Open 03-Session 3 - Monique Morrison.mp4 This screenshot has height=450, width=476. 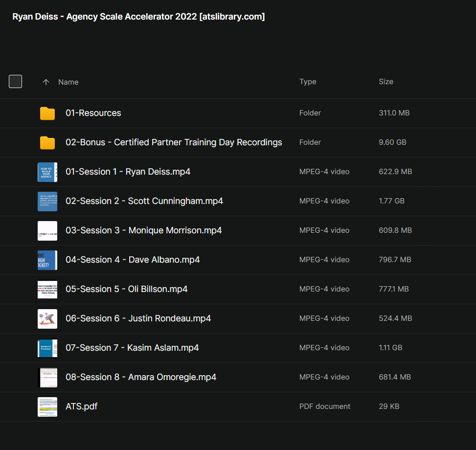144,230
